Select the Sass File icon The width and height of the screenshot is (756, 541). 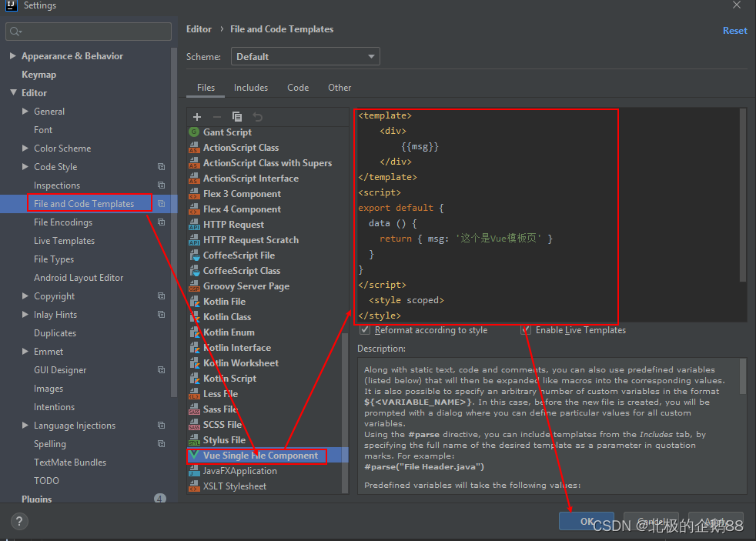click(x=194, y=409)
